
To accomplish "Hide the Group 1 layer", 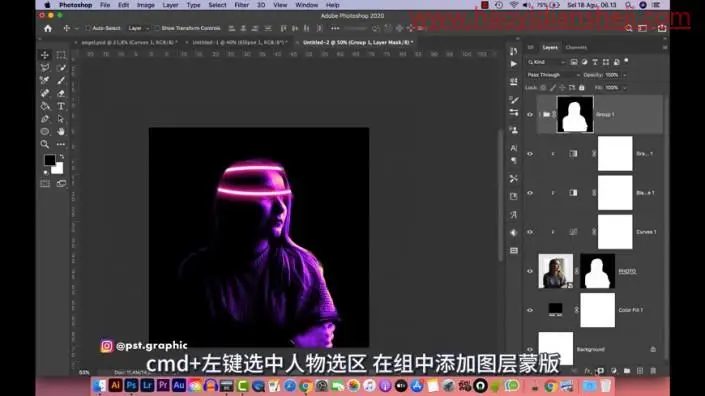I will (x=530, y=115).
